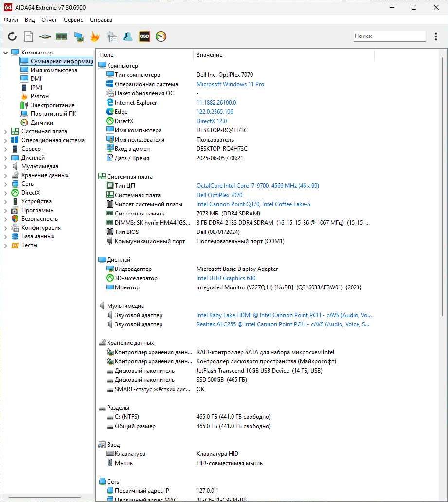Select the Монитор row
This screenshot has height=502, width=448.
235,287
